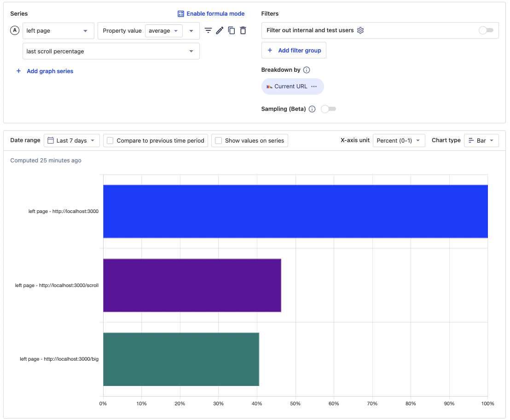Open the left page event dropdown
This screenshot has width=510, height=420.
(58, 31)
